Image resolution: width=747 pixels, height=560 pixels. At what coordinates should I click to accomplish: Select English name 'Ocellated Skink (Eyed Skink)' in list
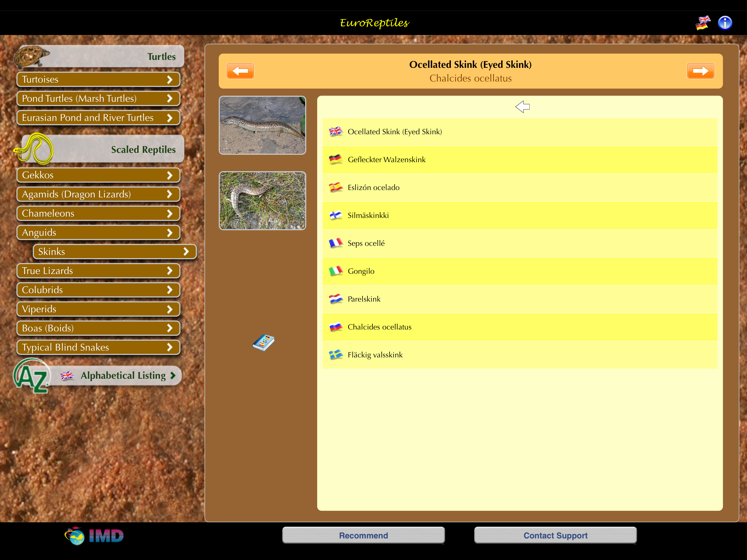click(x=520, y=132)
